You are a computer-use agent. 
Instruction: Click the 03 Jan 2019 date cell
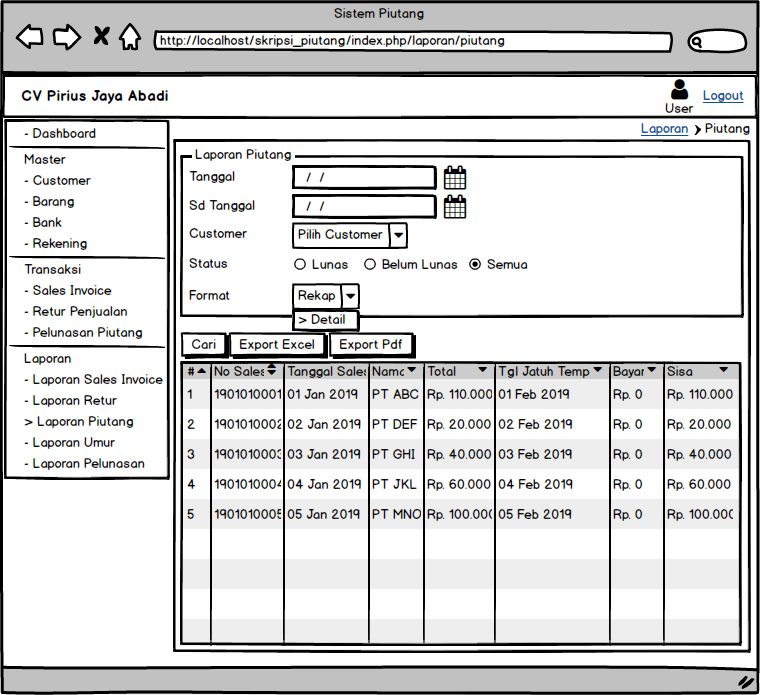[326, 455]
